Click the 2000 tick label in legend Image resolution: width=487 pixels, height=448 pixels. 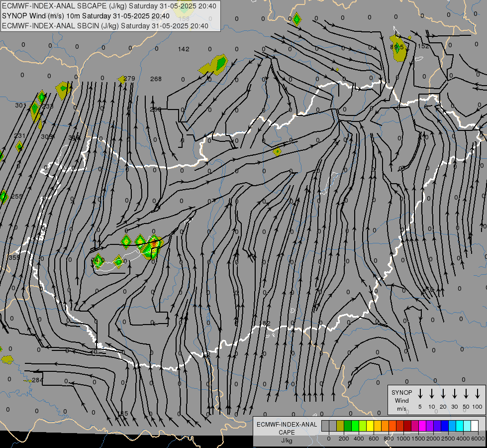(x=433, y=439)
